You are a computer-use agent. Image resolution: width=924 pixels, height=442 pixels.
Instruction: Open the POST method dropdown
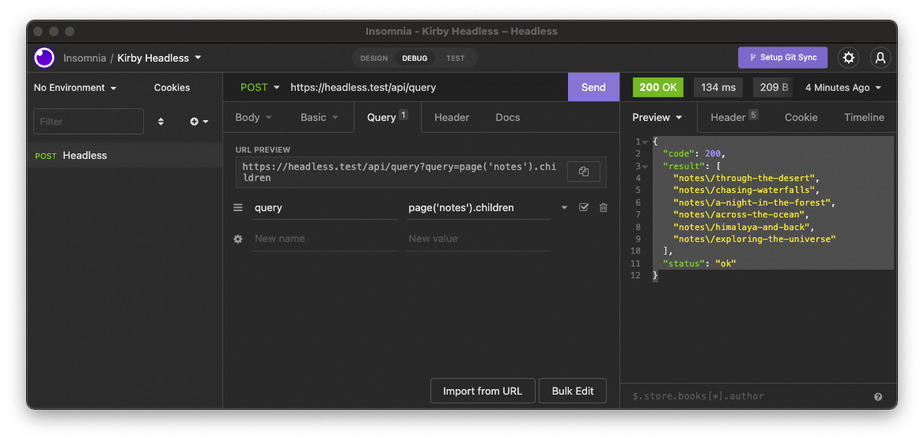click(x=260, y=87)
